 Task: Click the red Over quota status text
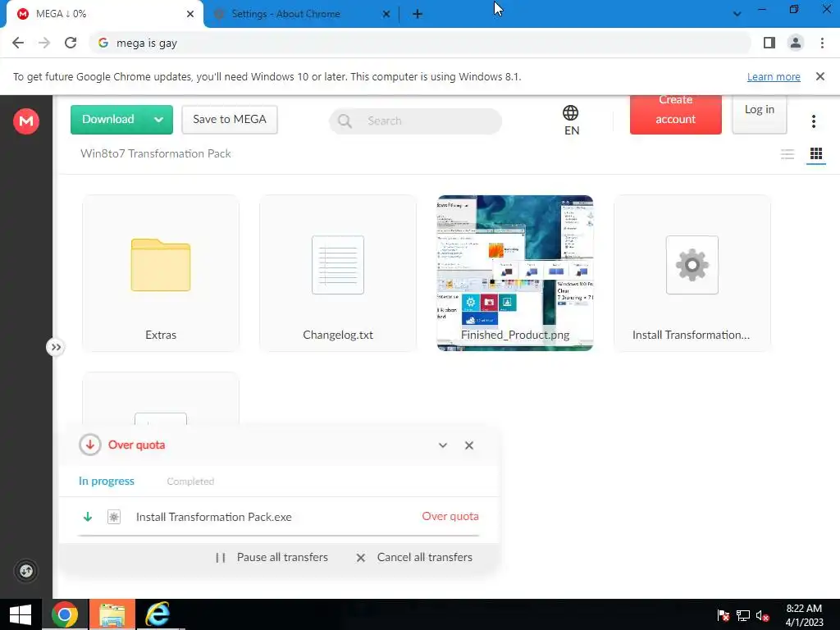[450, 517]
